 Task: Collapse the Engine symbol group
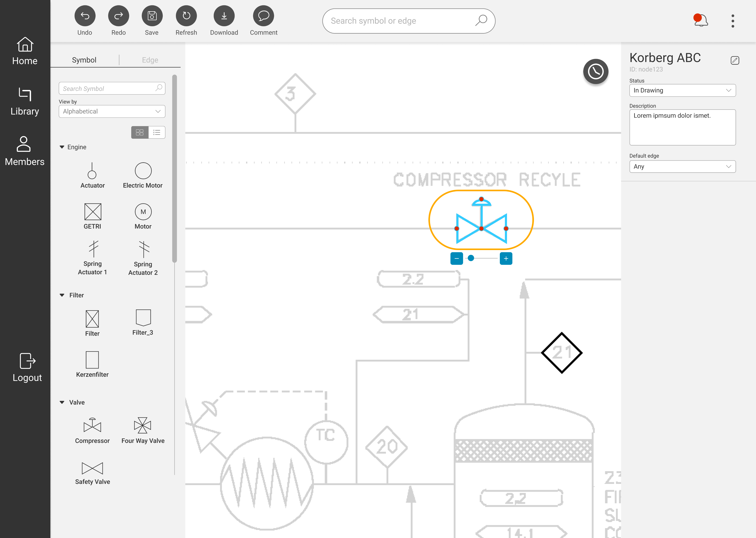click(x=62, y=147)
